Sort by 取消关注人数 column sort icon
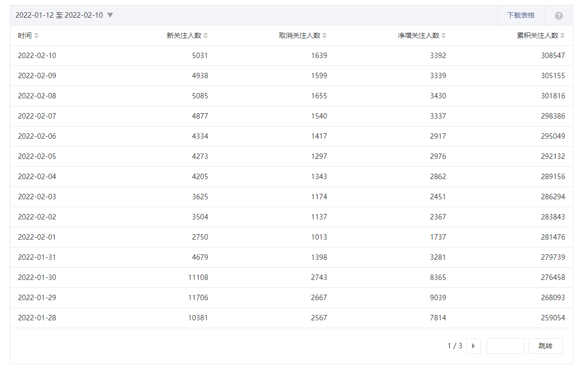Viewport: 588px width, 370px height. click(324, 35)
